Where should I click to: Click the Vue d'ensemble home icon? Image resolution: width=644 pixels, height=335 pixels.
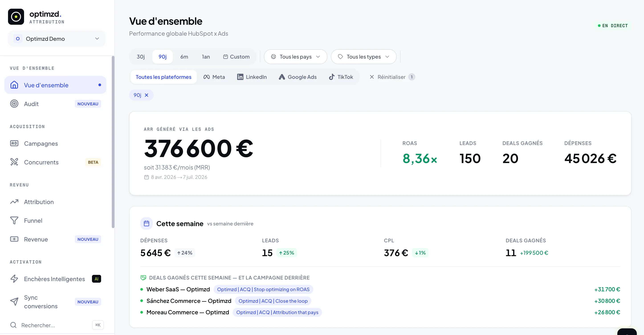(x=14, y=85)
